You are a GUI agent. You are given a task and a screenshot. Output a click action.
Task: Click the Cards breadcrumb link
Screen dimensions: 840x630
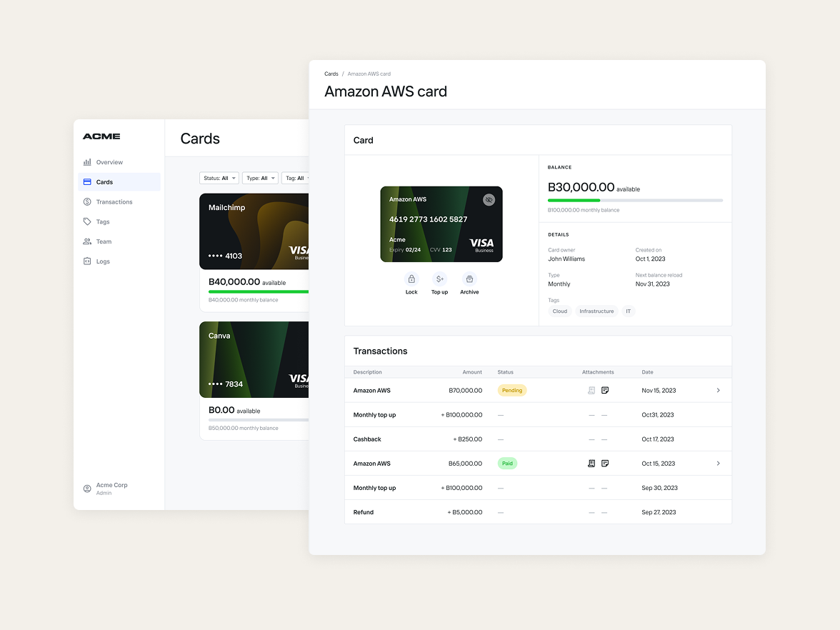(x=331, y=74)
